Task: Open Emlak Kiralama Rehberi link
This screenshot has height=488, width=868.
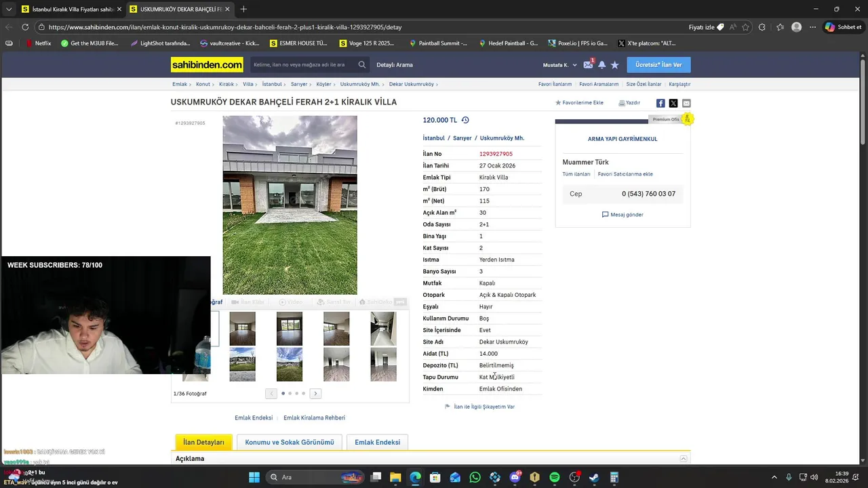Action: coord(314,418)
